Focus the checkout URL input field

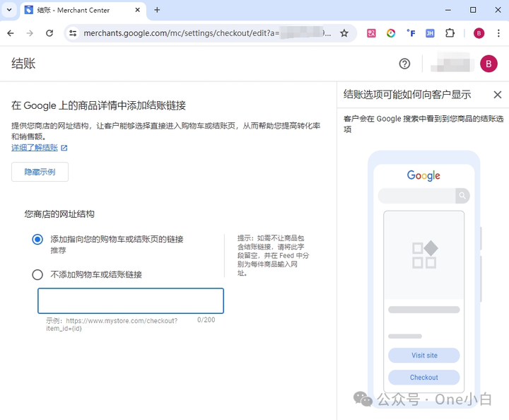[131, 301]
